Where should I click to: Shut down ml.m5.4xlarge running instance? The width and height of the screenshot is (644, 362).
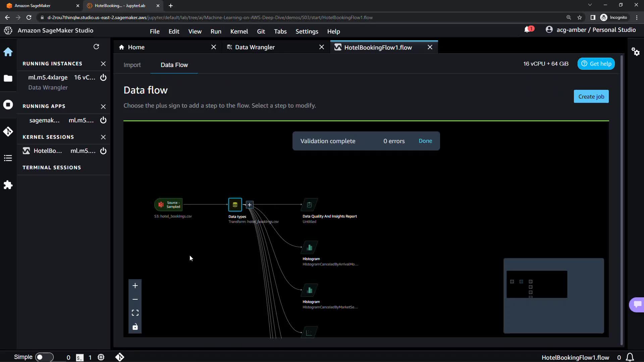(103, 77)
